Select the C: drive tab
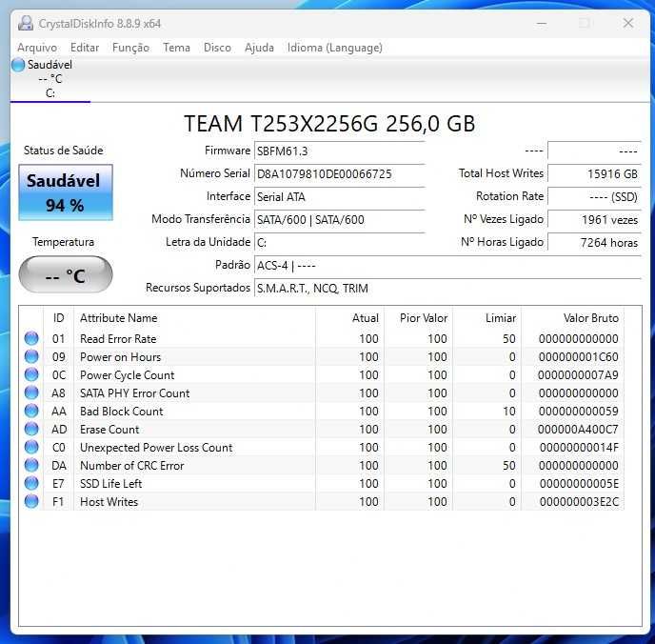 50,79
